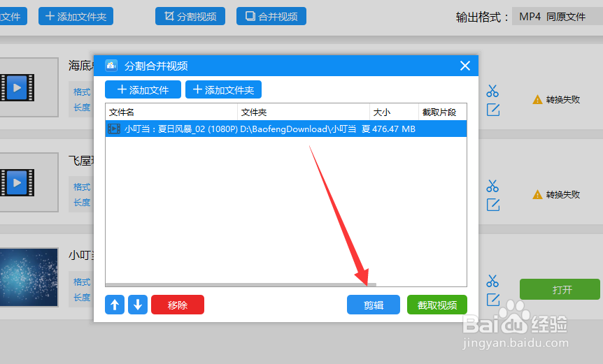
Task: Click first row's 转换失败 warning status
Action: 556,100
